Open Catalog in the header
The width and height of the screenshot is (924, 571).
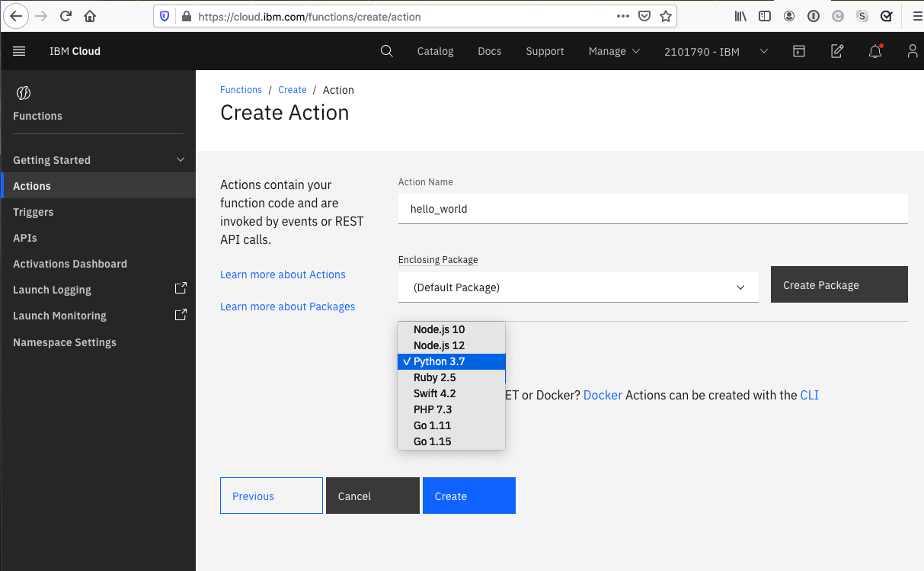435,51
